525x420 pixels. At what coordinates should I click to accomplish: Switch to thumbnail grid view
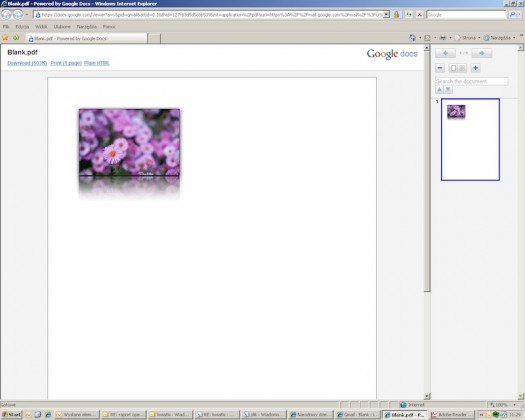click(x=462, y=68)
